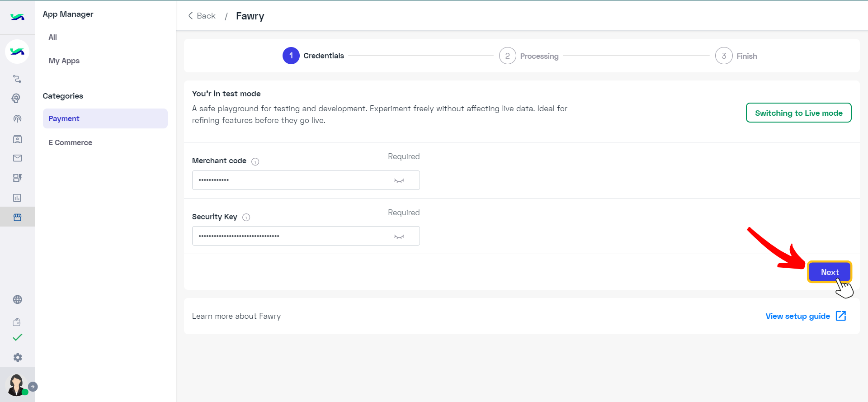Open the mail envelope icon in sidebar
The width and height of the screenshot is (868, 402).
[17, 158]
